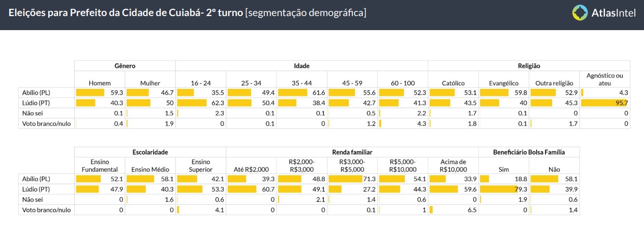Click the Agnóstico ou ateu column header

[x=605, y=79]
